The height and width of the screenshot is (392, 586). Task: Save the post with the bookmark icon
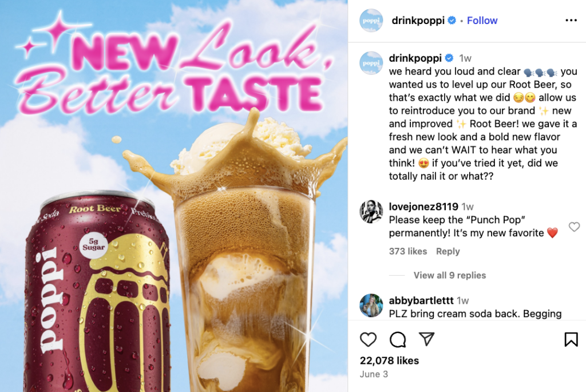click(571, 339)
